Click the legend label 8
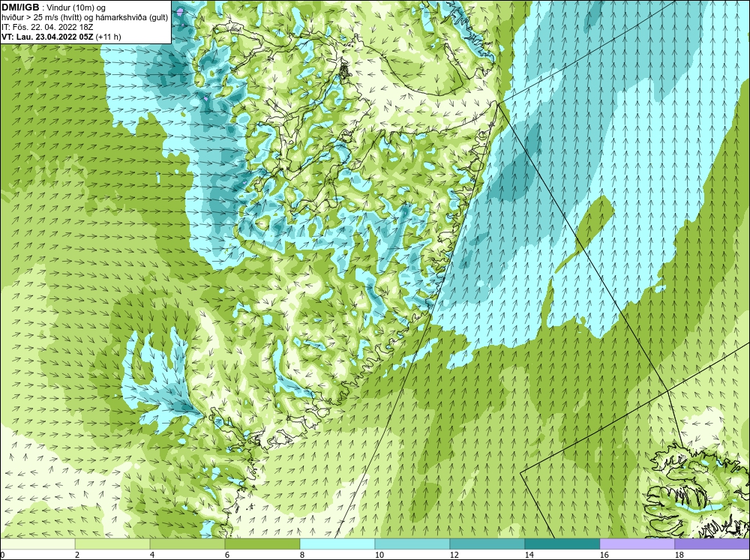 pyautogui.click(x=302, y=555)
